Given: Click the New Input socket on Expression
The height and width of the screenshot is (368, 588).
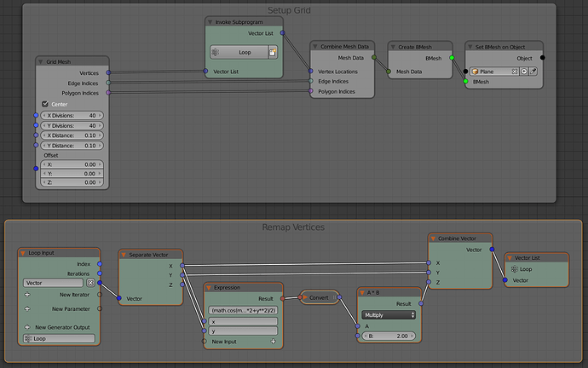Looking at the screenshot, I should click(204, 342).
